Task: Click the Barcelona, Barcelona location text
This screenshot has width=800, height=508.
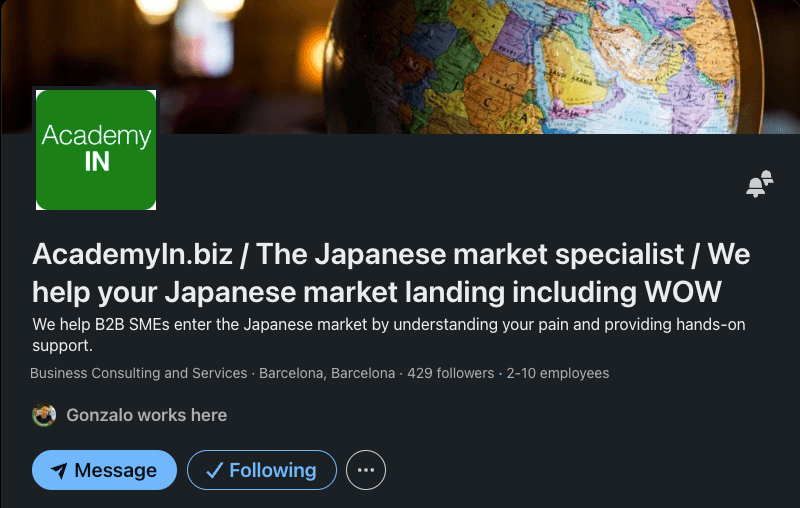Action: click(327, 373)
